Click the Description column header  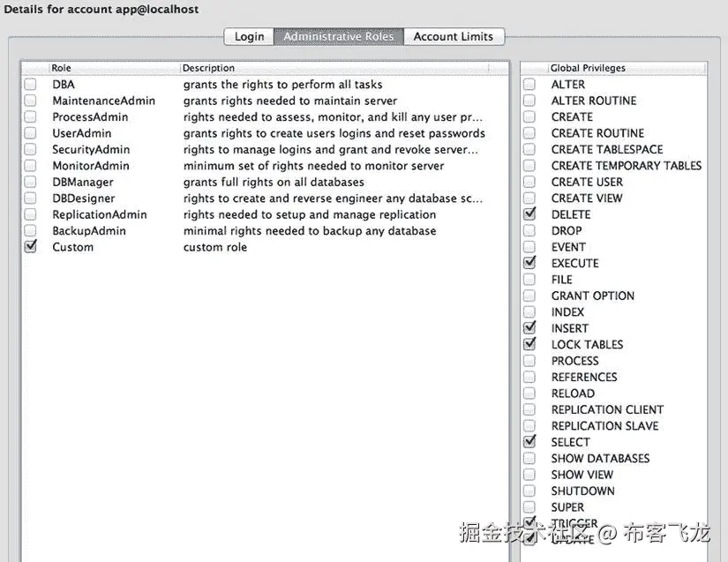(334, 68)
